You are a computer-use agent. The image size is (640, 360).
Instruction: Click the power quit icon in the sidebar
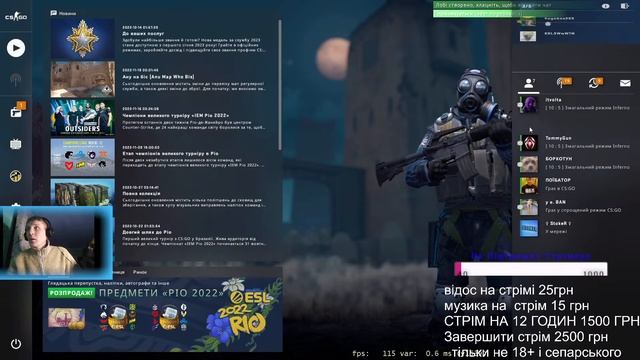(x=16, y=344)
